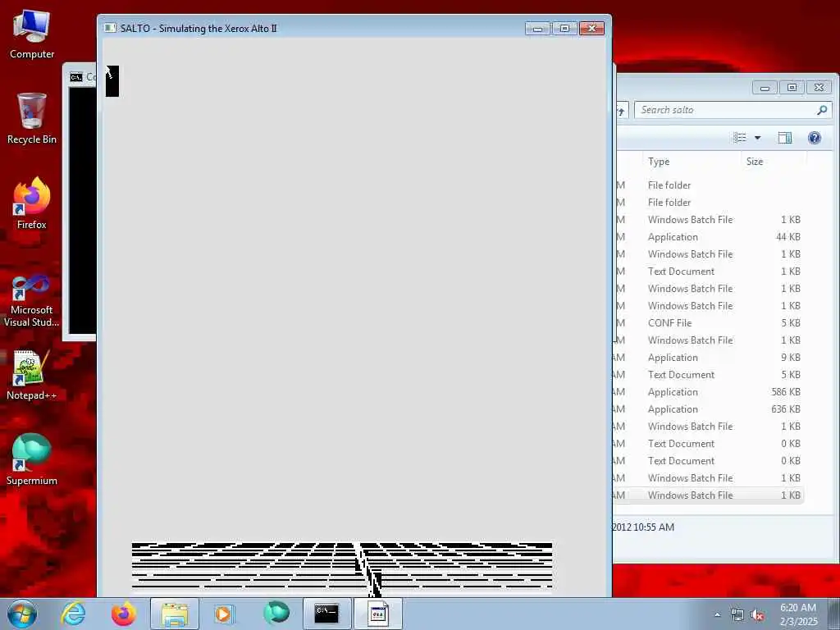Screen dimensions: 840x630
Task: Launch Supermium from the desktop shortcut
Action: (32, 459)
